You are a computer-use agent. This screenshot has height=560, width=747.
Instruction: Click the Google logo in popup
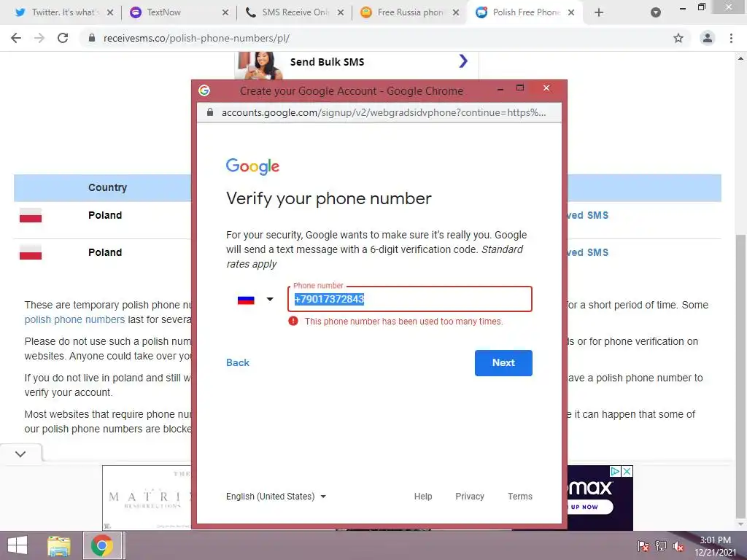[x=252, y=167]
